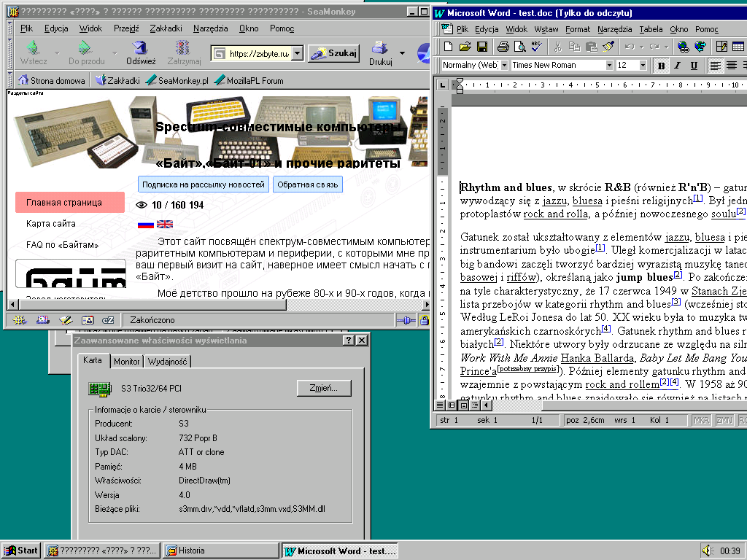
Task: Save the document with floppy disk icon
Action: pos(481,47)
